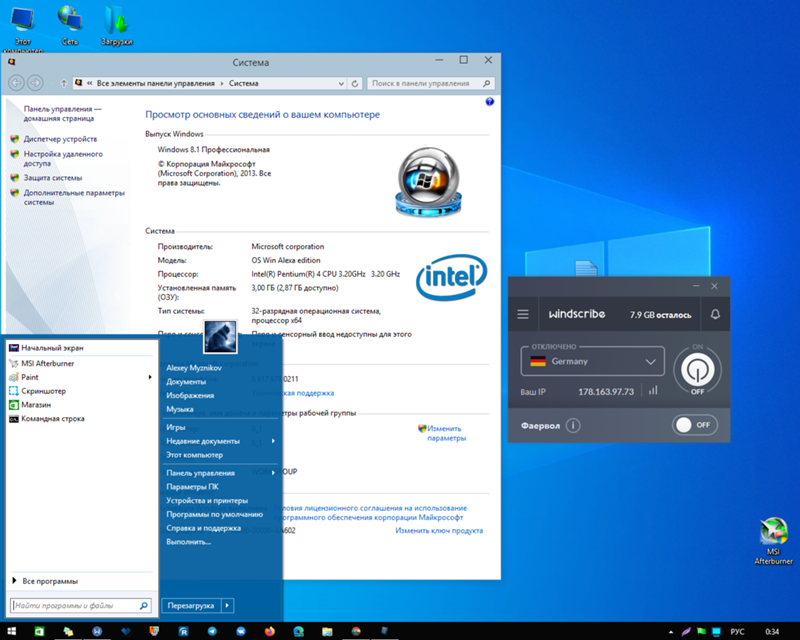Go forward in the Система window
The width and height of the screenshot is (800, 640).
[x=35, y=82]
